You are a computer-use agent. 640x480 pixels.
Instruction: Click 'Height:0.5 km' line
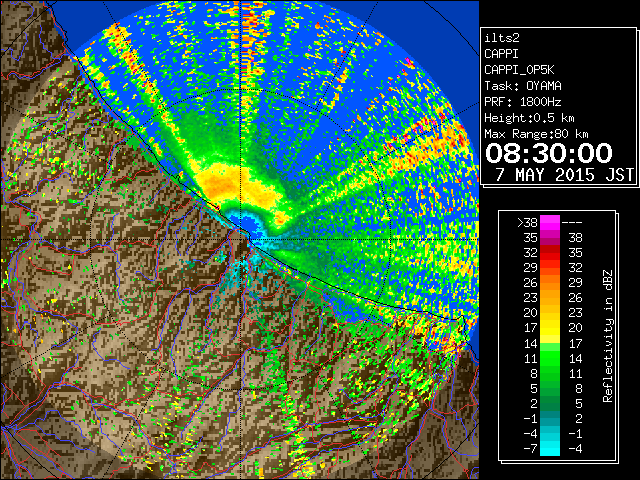click(529, 118)
